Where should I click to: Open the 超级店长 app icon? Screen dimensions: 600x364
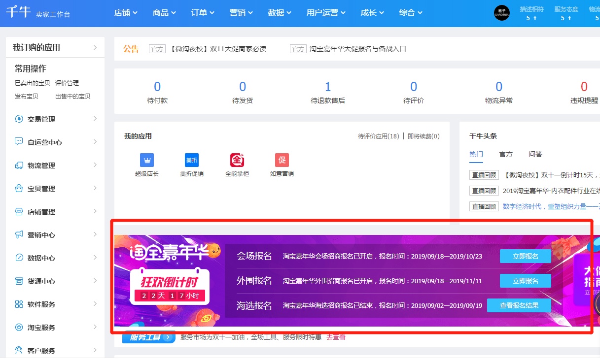tap(147, 160)
